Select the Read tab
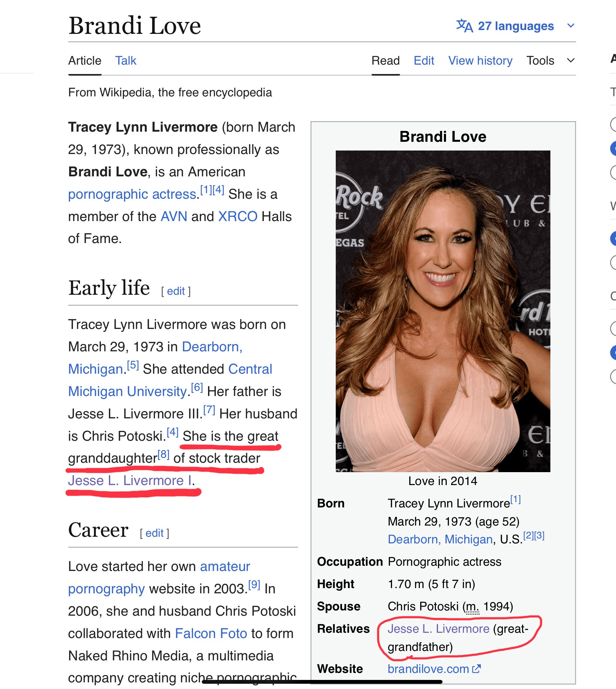616x689 pixels. 386,61
